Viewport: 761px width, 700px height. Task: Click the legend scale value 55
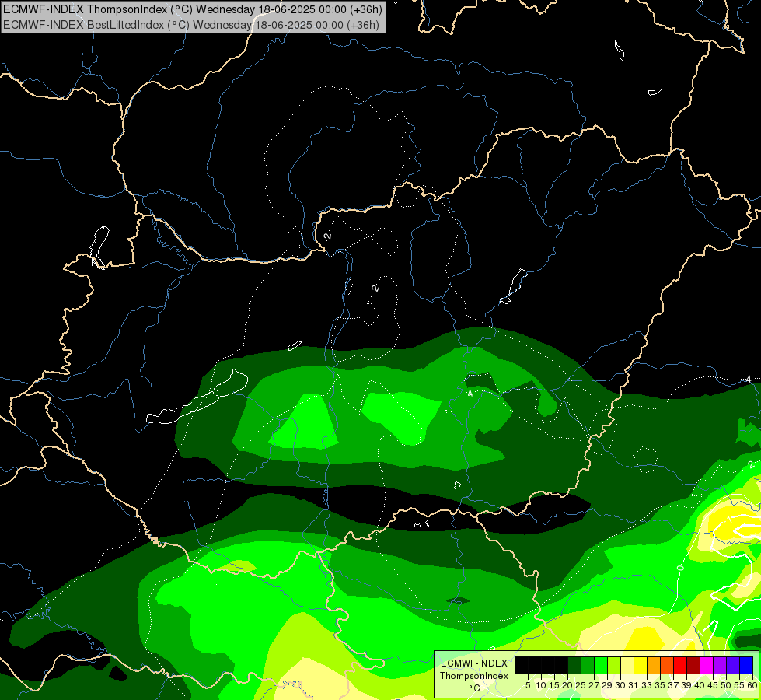tap(738, 685)
